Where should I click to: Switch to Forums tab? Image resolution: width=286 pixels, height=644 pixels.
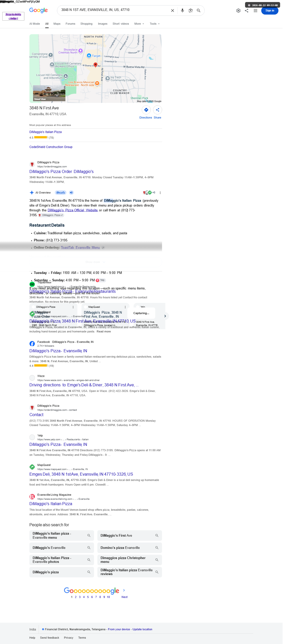pyautogui.click(x=70, y=24)
